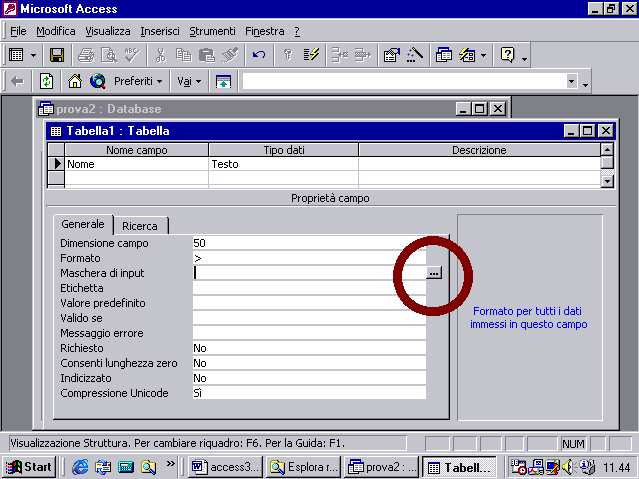Save the table with the floppy icon
Screen dimensions: 639x479
tap(57, 55)
